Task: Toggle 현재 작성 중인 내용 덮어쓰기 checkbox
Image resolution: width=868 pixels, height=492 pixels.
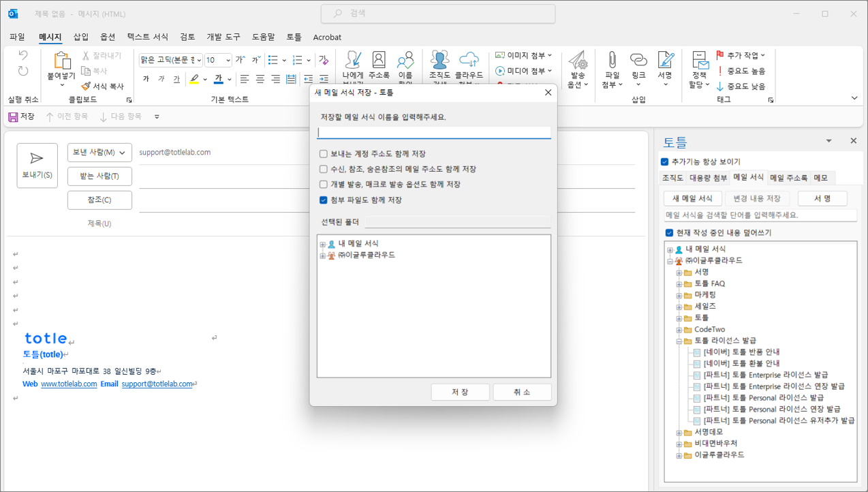Action: click(x=670, y=233)
